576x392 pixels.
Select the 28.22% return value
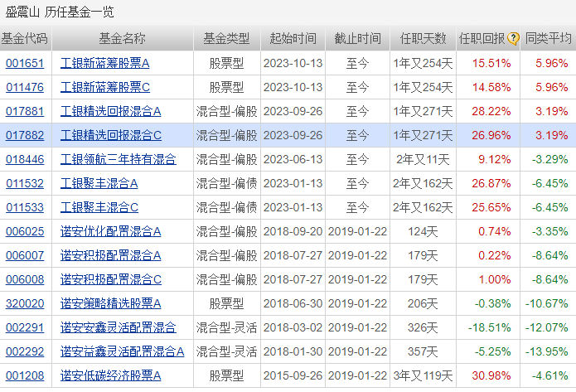(491, 111)
